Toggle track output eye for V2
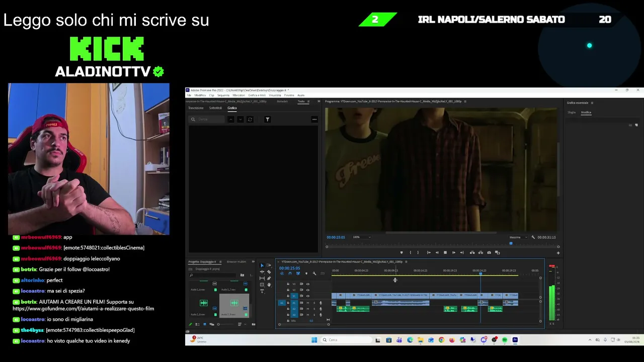 point(308,290)
